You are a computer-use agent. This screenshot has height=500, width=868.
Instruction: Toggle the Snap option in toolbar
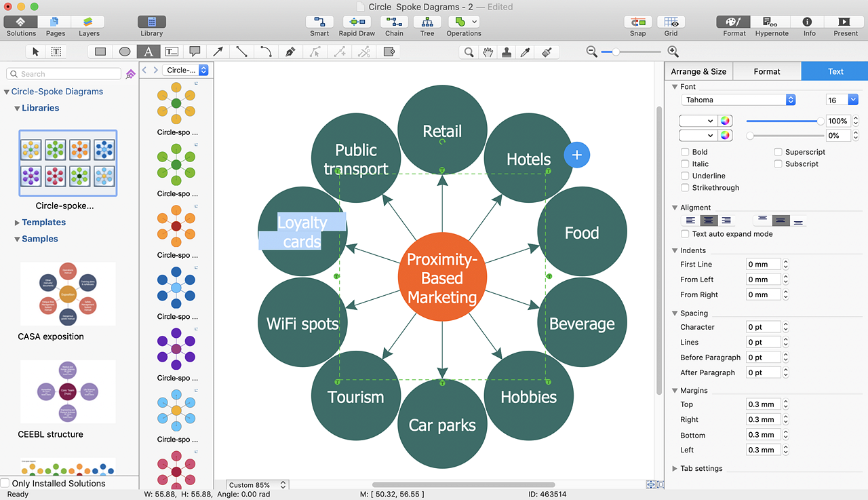tap(637, 22)
